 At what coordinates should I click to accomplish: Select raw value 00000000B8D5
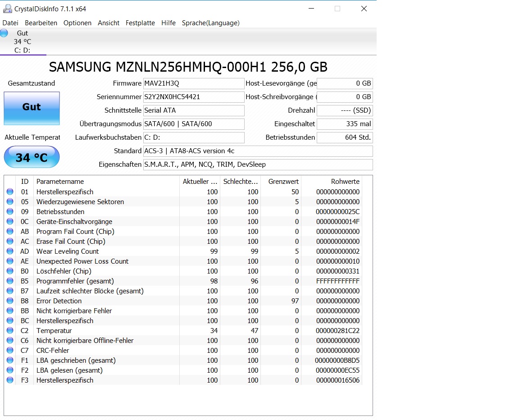click(337, 361)
